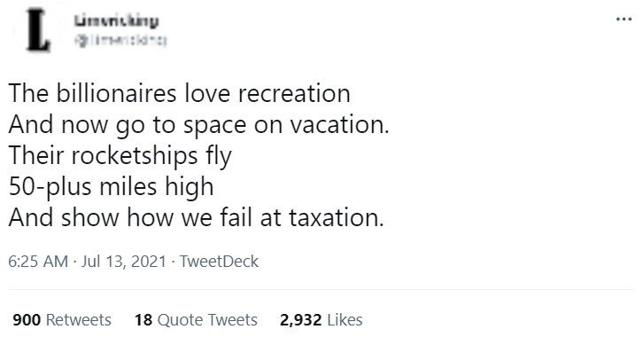Click the number 900 beside Retweets

(27, 320)
